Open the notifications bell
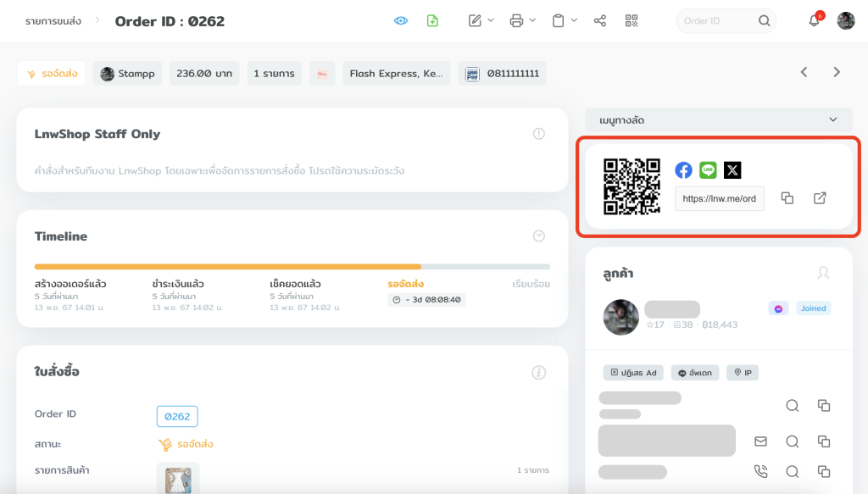The width and height of the screenshot is (868, 494). 814,21
